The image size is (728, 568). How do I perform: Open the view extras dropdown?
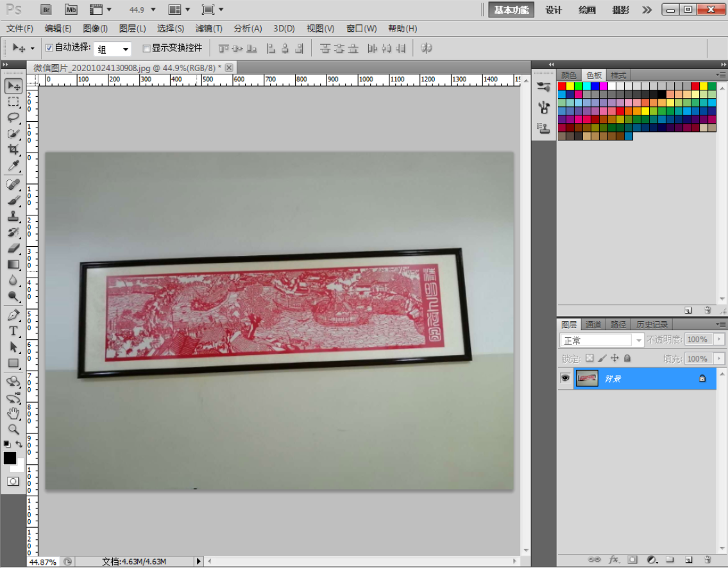click(x=101, y=9)
